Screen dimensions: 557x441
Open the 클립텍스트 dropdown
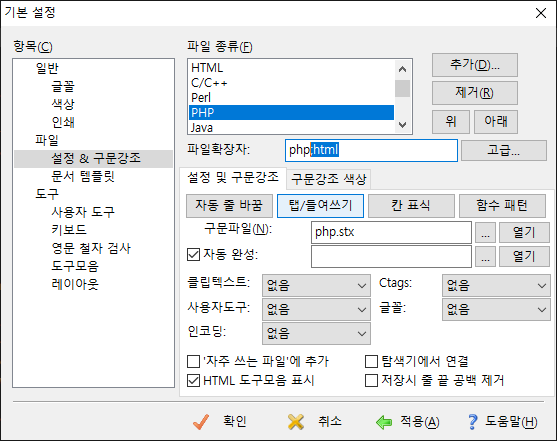[x=316, y=285]
